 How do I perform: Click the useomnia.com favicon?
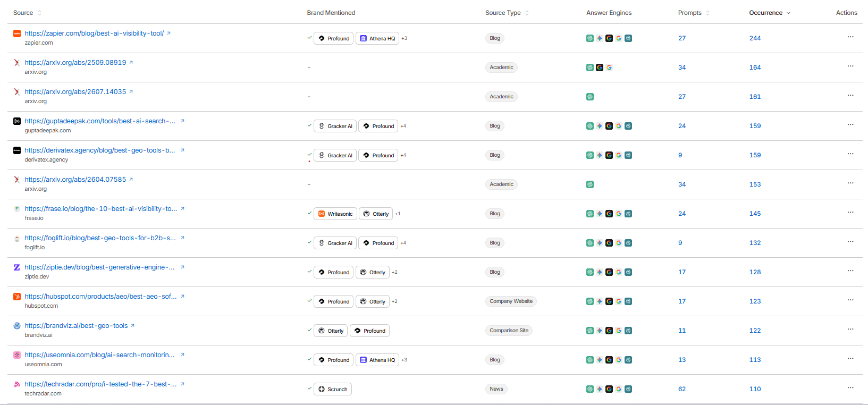point(17,355)
